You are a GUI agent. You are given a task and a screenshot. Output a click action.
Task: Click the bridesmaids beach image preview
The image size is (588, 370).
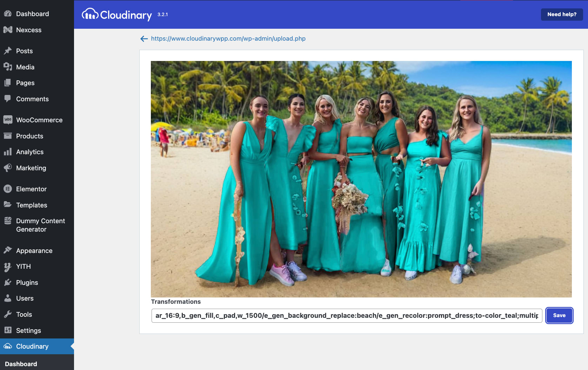click(x=361, y=178)
